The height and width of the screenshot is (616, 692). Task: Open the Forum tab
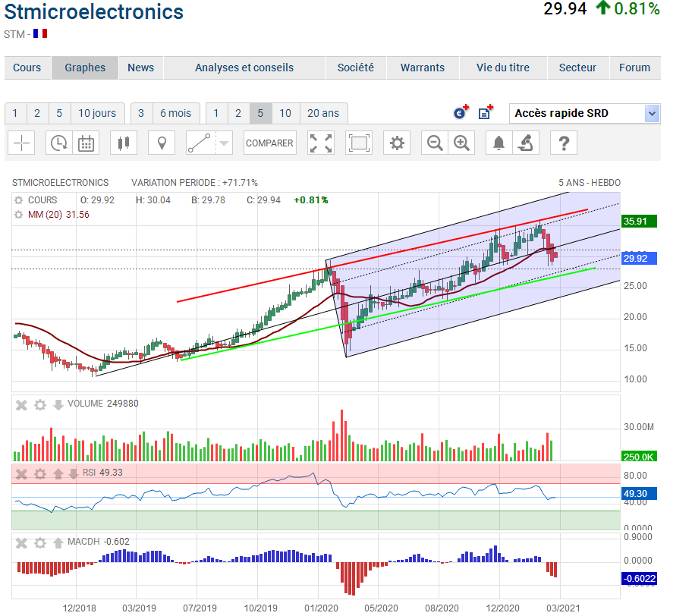[634, 68]
